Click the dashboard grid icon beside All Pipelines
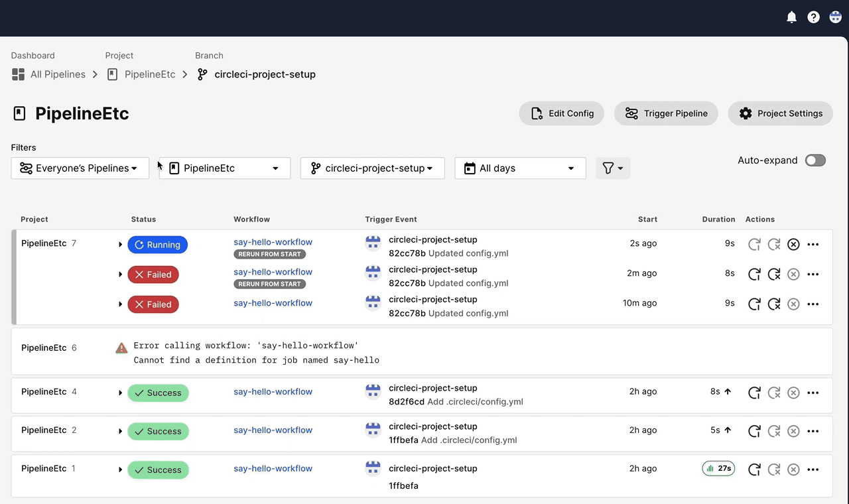Viewport: 849px width, 504px height. click(x=18, y=74)
